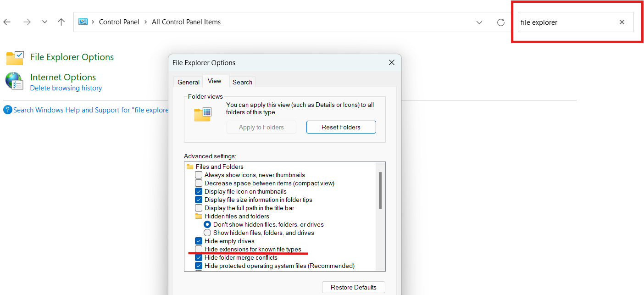
Task: Open Search Windows Help and Support link
Action: coord(91,110)
